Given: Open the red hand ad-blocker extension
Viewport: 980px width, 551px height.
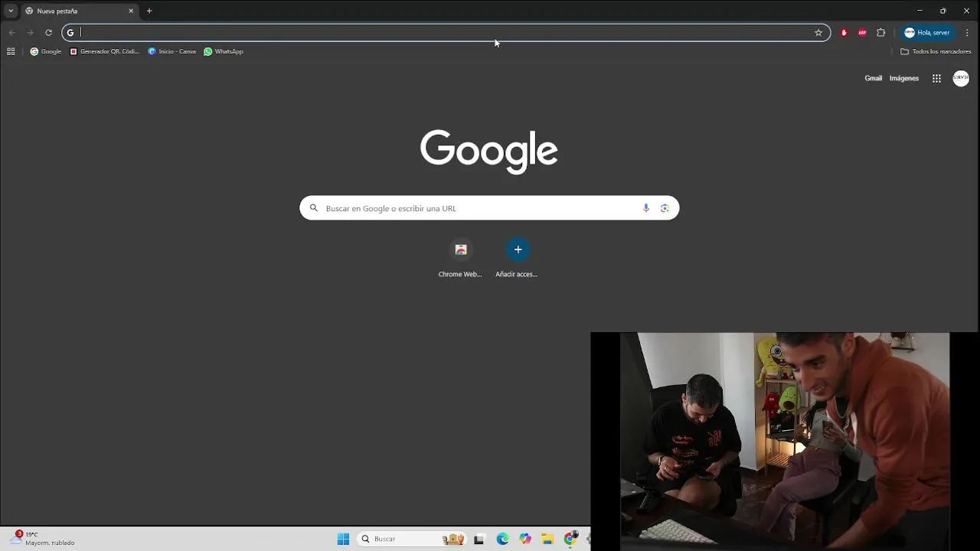Looking at the screenshot, I should pos(844,33).
